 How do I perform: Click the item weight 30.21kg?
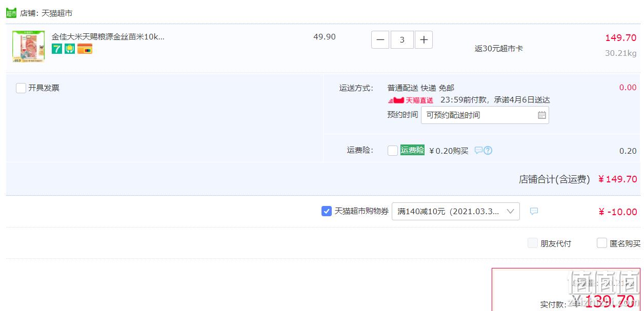pos(620,53)
